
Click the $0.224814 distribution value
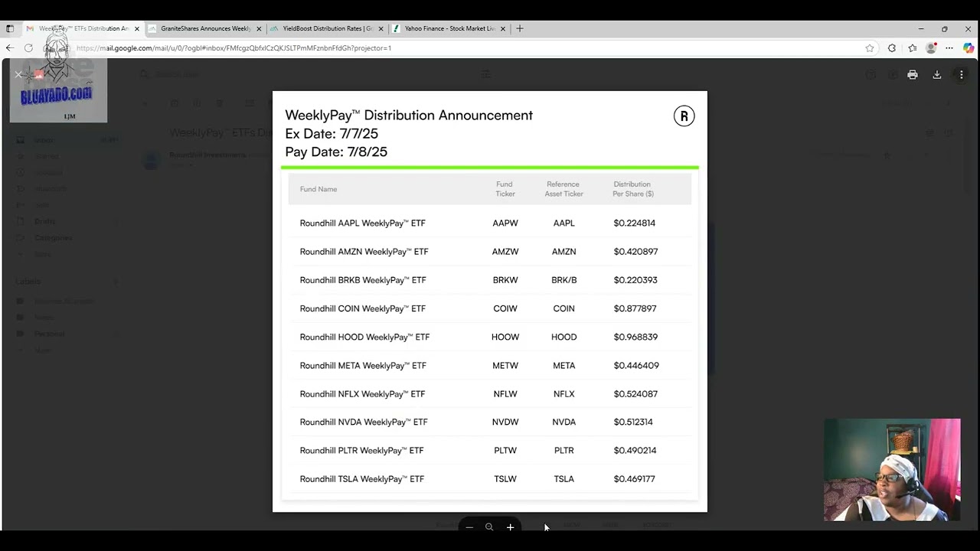(x=635, y=223)
